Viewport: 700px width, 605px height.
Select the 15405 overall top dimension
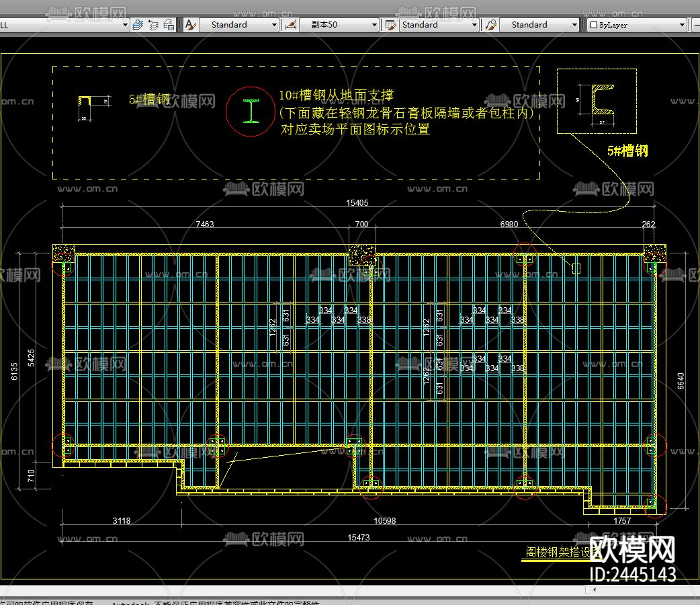pyautogui.click(x=357, y=203)
